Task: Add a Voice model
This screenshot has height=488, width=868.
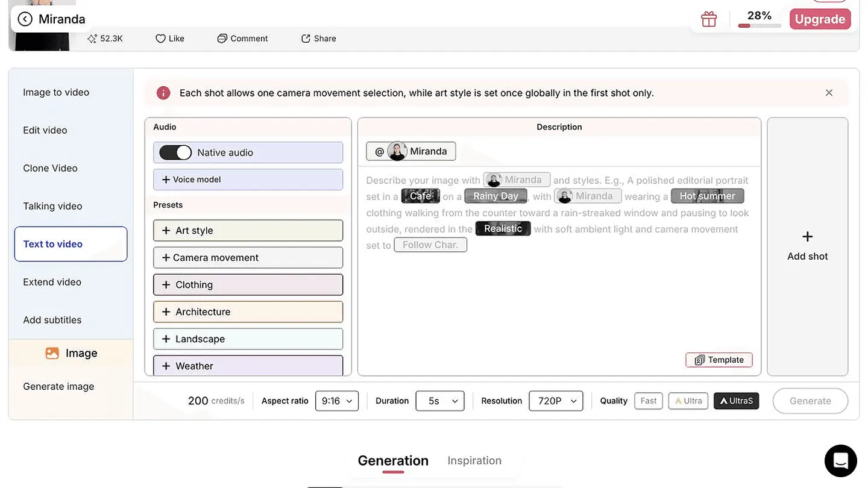Action: (x=248, y=180)
